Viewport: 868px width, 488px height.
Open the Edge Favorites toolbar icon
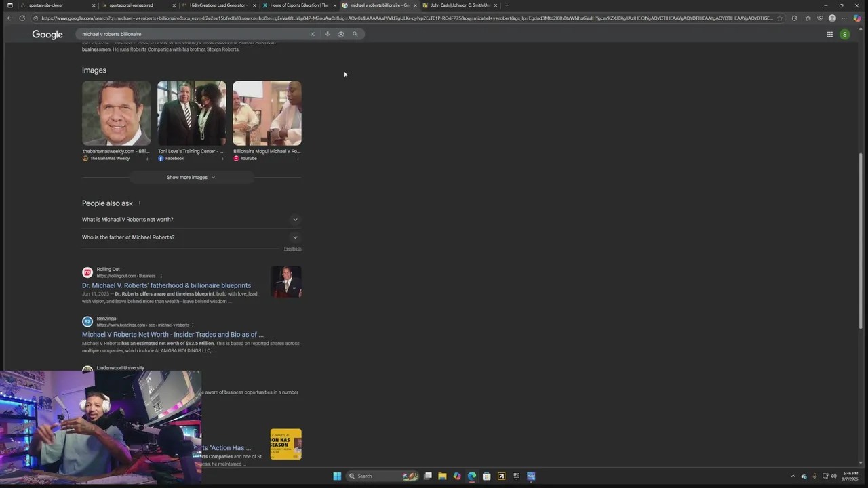807,18
